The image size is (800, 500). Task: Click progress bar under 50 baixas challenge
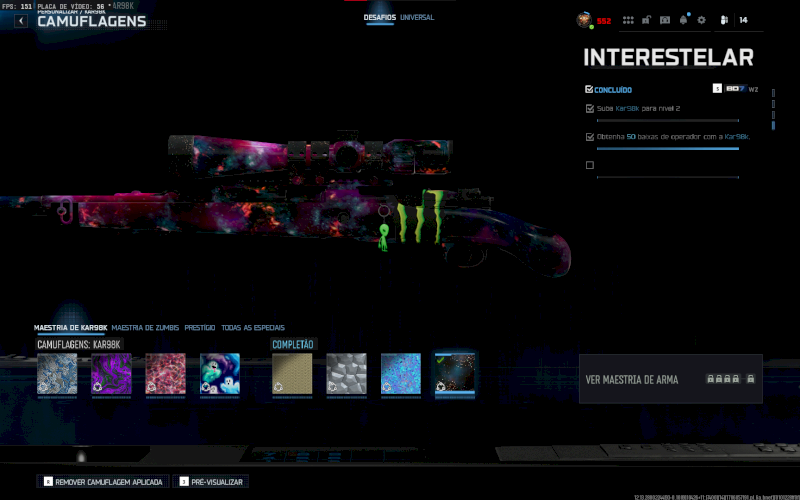coord(668,149)
